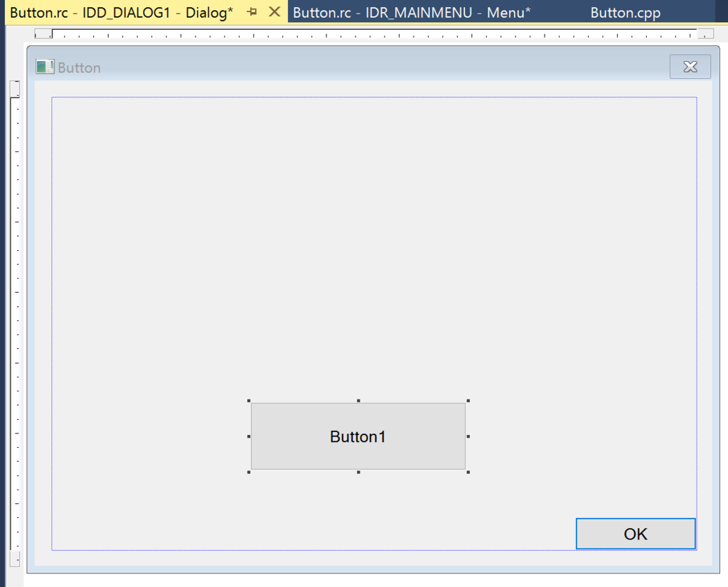Click the bottom-center resize handle of Button1
The width and height of the screenshot is (728, 587).
[358, 472]
